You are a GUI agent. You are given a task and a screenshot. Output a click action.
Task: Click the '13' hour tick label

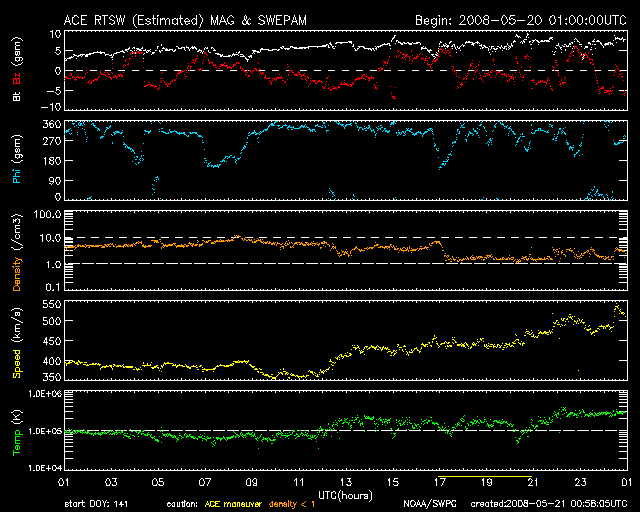[x=346, y=483]
